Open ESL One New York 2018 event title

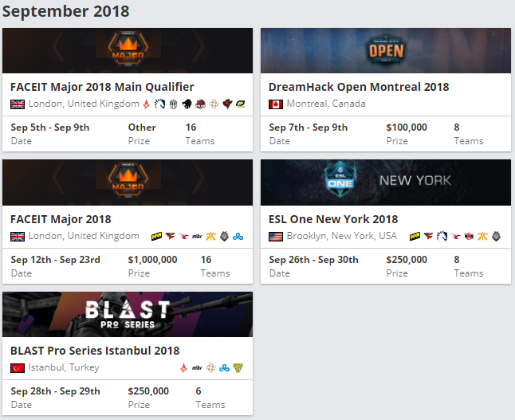333,219
